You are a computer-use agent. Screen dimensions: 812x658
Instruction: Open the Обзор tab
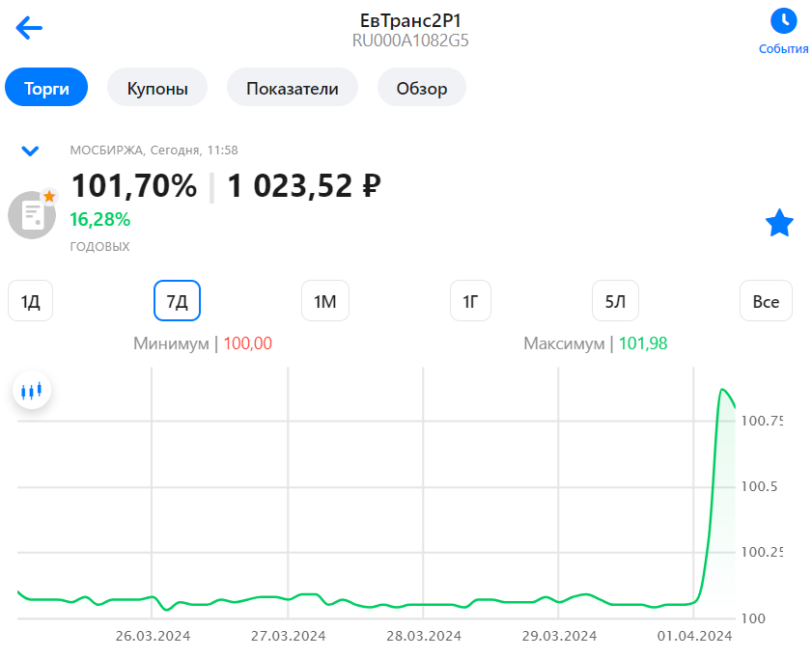click(x=422, y=87)
